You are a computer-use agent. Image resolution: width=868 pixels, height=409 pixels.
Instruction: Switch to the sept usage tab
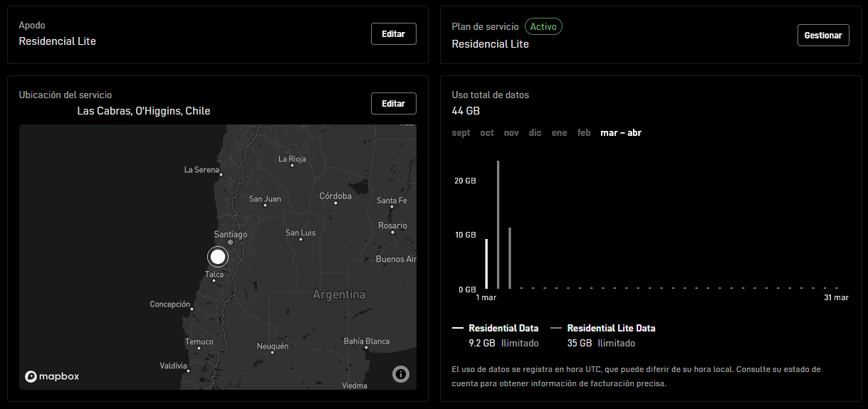click(461, 133)
